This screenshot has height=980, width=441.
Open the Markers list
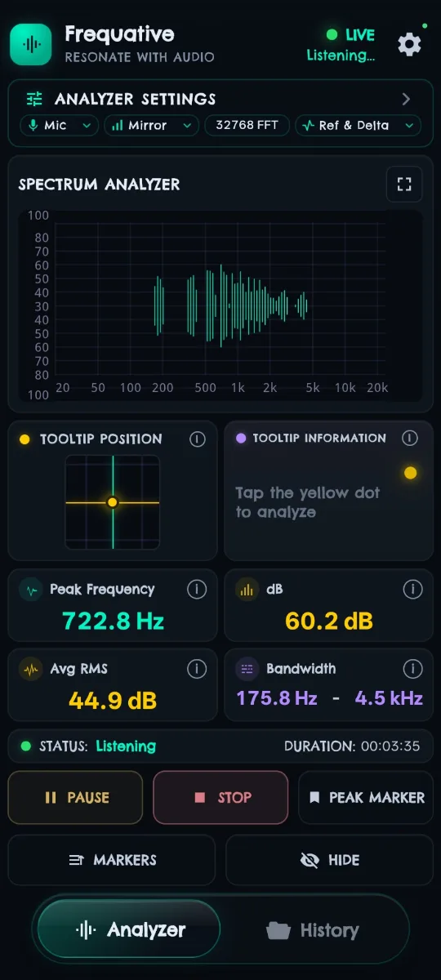coord(112,860)
